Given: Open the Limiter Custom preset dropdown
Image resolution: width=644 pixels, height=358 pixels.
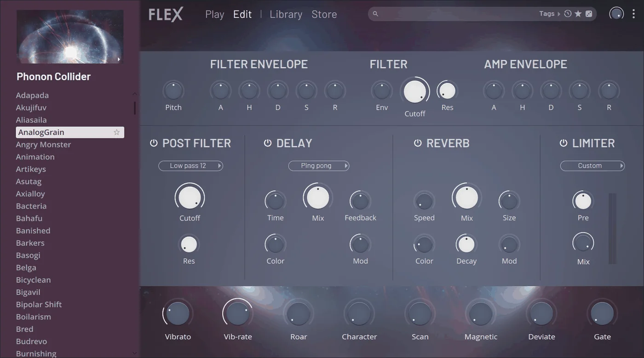Looking at the screenshot, I should pos(592,166).
